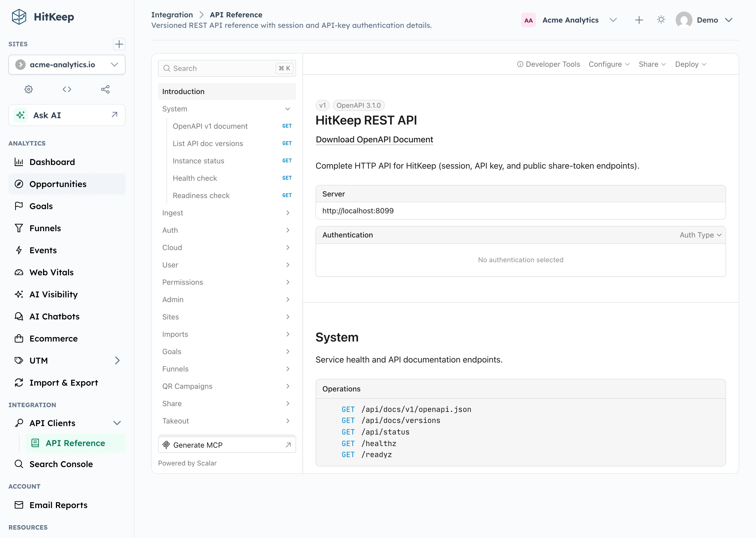756x538 pixels.
Task: Open Instance status endpoint
Action: point(232,161)
